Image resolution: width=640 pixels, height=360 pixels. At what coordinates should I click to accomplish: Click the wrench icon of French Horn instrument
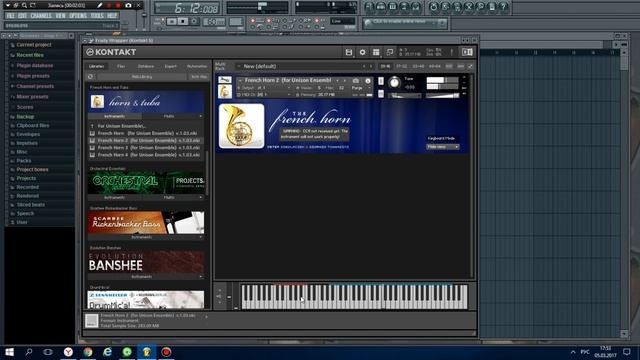(x=225, y=80)
